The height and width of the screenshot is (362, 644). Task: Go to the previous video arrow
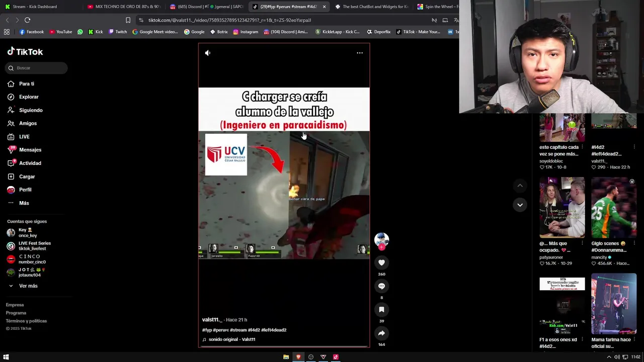[520, 186]
